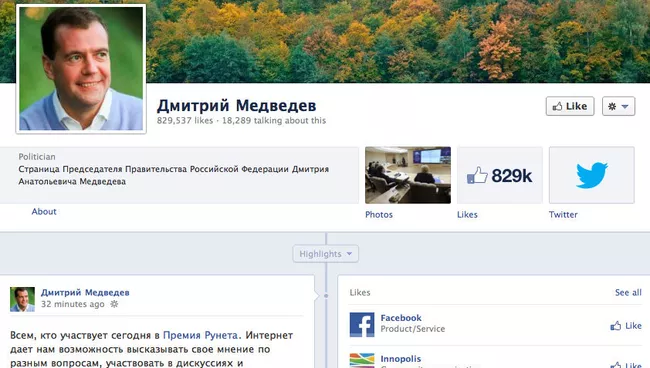Image resolution: width=650 pixels, height=368 pixels.
Task: Click See all in the Likes box
Action: click(x=628, y=293)
